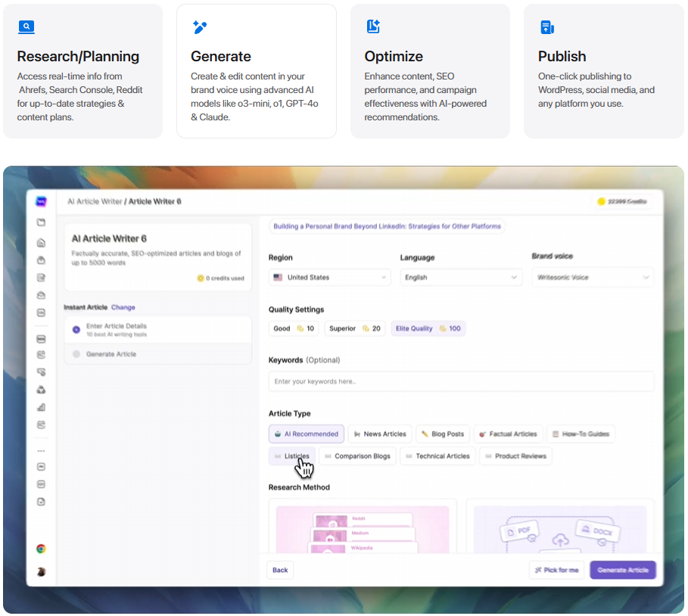Click the credits balance badge
The height and width of the screenshot is (616, 688).
click(622, 201)
